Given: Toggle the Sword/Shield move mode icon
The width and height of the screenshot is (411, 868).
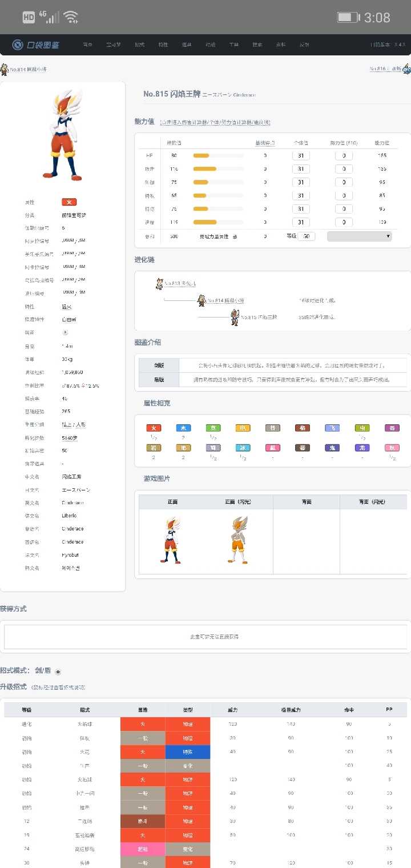Looking at the screenshot, I should (x=58, y=672).
